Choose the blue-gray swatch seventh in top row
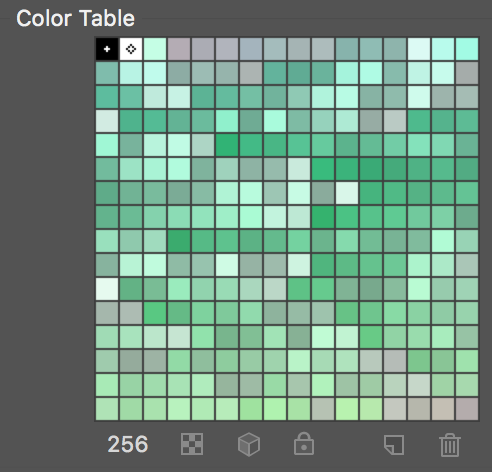The image size is (492, 472). pyautogui.click(x=251, y=49)
